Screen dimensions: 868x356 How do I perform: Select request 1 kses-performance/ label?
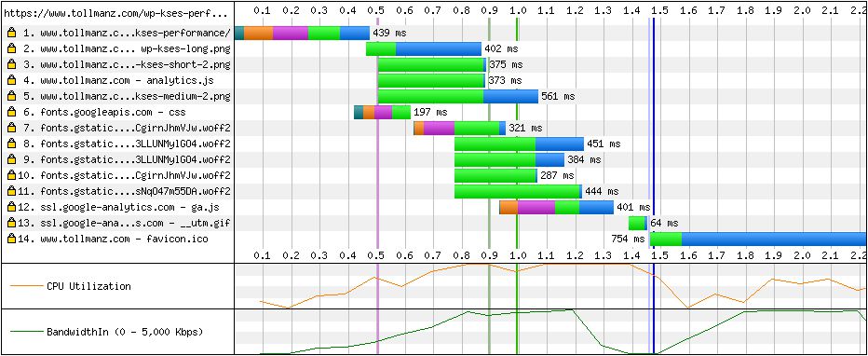127,34
